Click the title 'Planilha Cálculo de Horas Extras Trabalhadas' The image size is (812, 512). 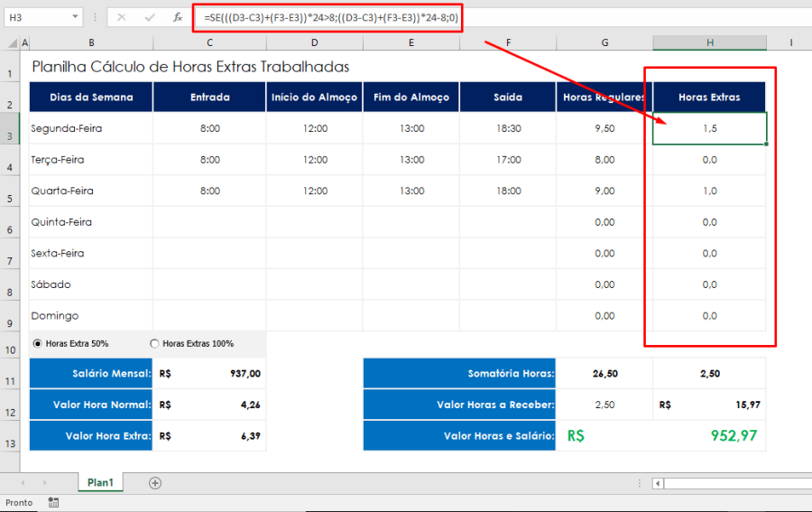click(190, 66)
